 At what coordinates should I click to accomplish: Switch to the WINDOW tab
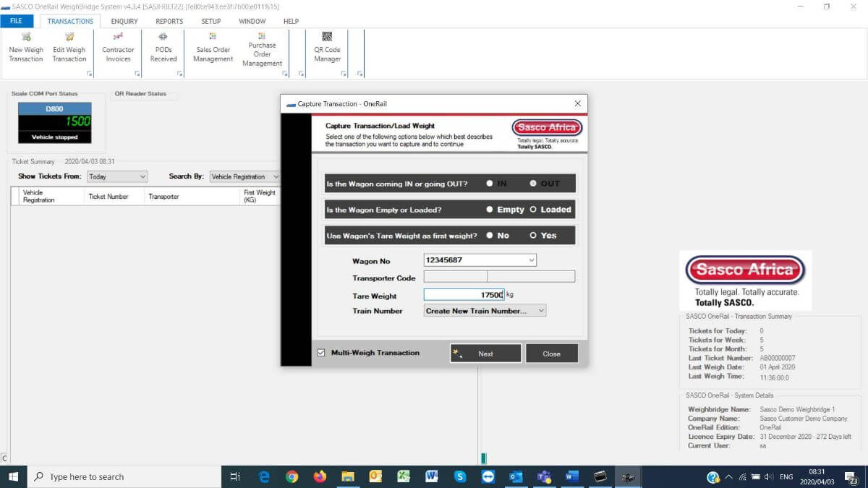(252, 21)
